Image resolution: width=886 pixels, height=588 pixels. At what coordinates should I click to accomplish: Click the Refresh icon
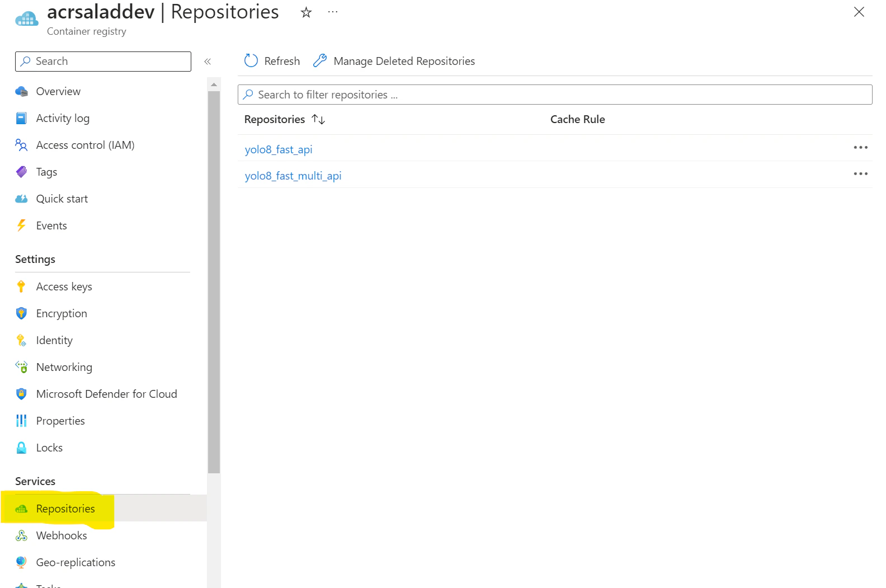251,60
